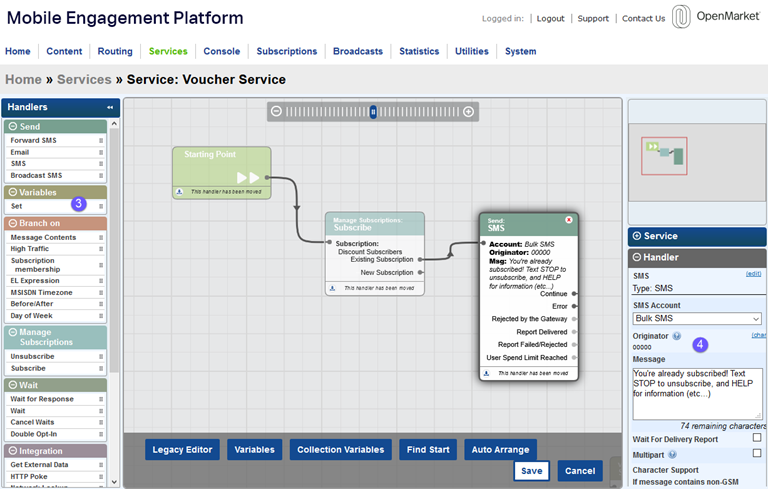Click the Auto Arrange button
768x489 pixels.
pos(501,450)
